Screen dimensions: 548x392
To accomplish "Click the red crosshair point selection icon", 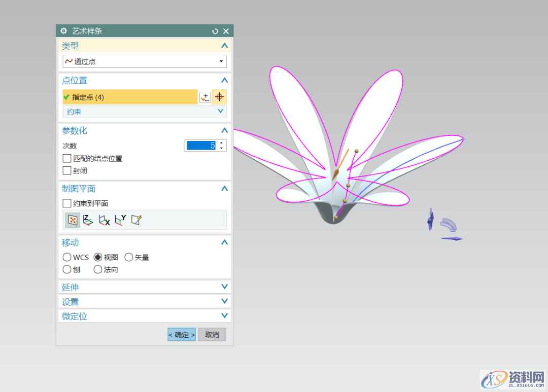I will tap(219, 97).
